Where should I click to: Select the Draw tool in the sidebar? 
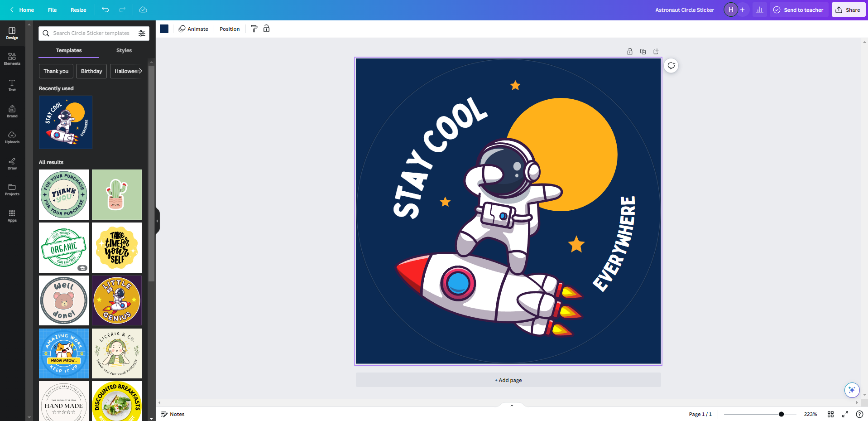(12, 164)
